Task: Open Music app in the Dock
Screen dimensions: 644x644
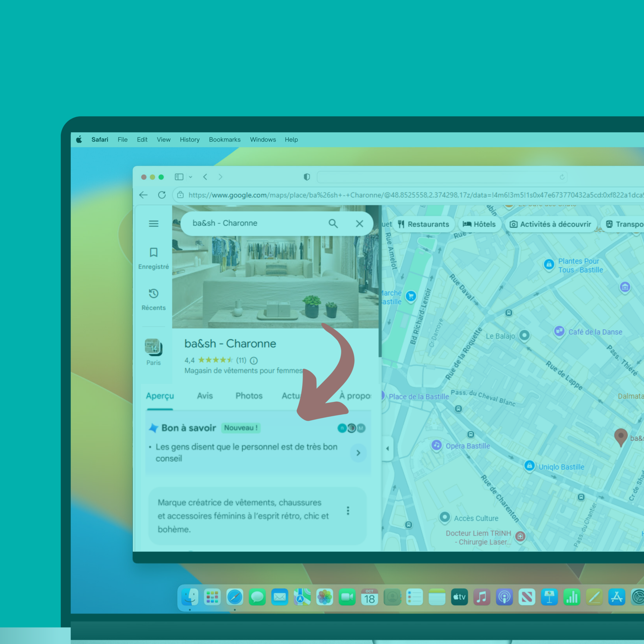Action: (x=482, y=597)
